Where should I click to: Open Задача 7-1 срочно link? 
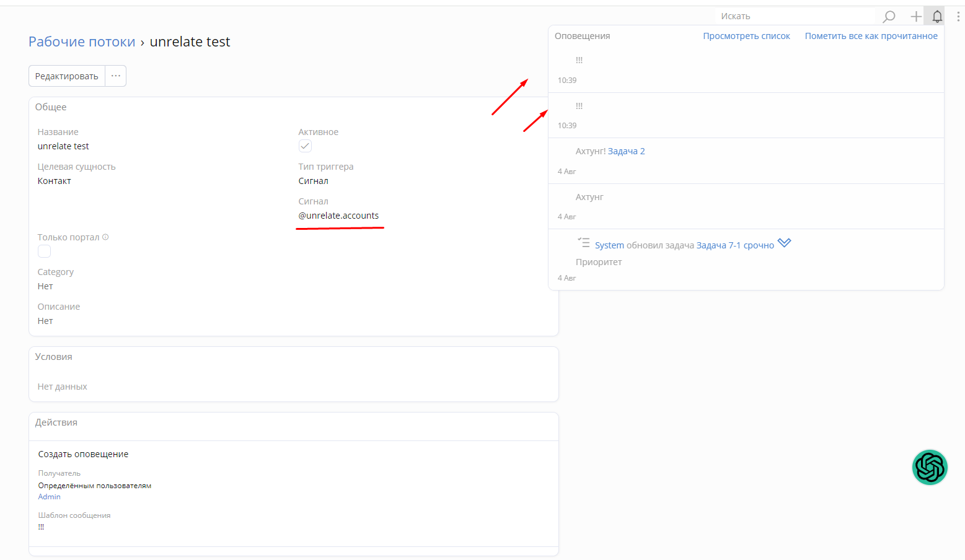pyautogui.click(x=735, y=245)
